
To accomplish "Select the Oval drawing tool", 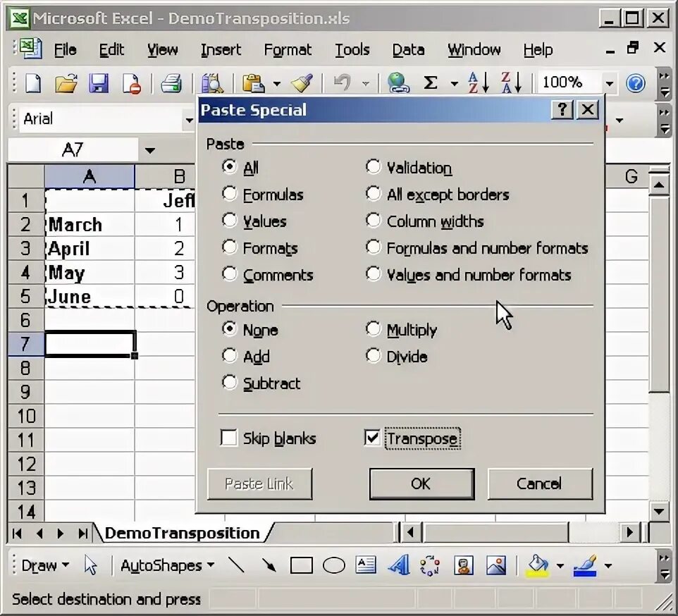I will click(334, 565).
